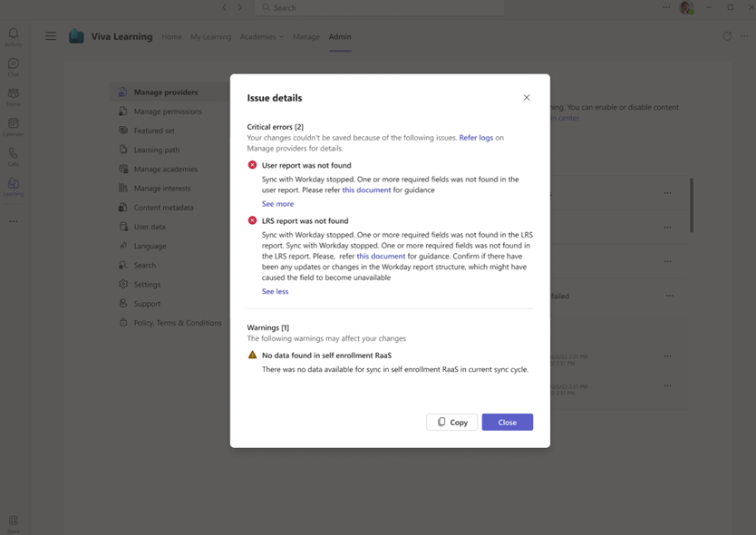This screenshot has width=756, height=535.
Task: Click the Search box in title bar
Action: 380,8
